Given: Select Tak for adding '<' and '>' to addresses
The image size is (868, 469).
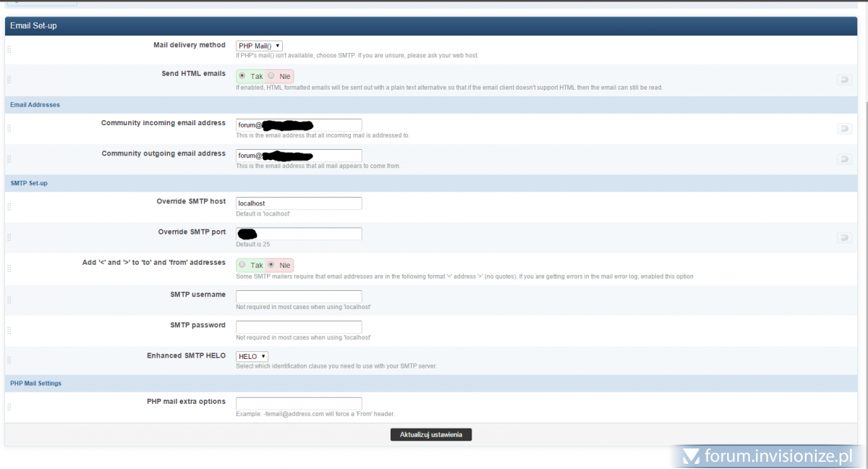Looking at the screenshot, I should click(242, 265).
